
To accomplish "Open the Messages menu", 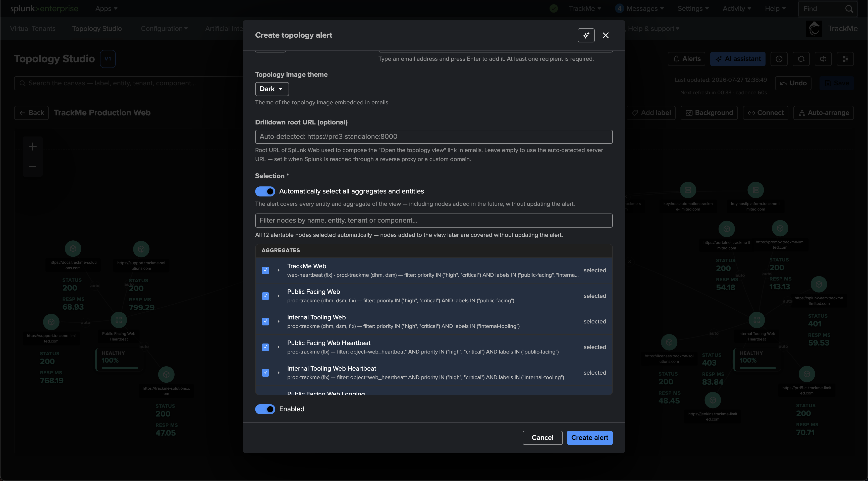I will coord(639,9).
